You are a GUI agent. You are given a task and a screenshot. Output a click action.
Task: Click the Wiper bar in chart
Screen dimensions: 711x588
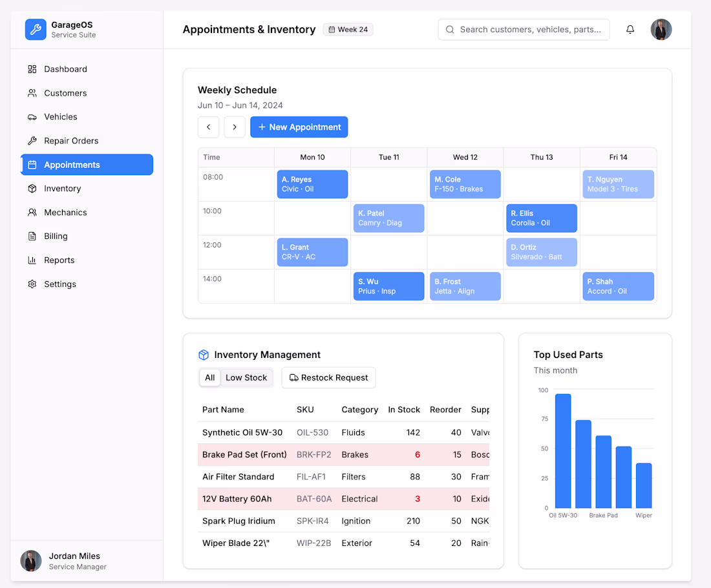pos(644,485)
